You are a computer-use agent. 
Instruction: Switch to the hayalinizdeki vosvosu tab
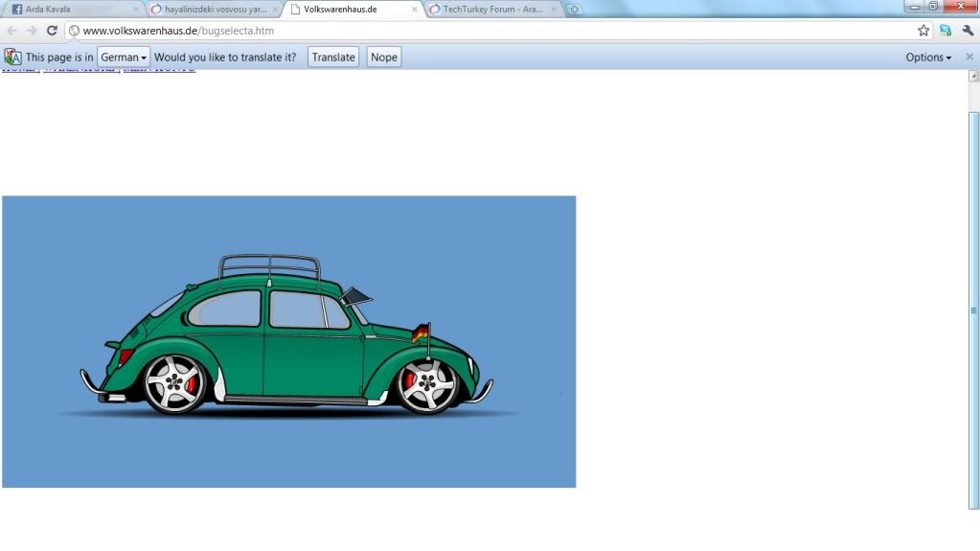213,10
